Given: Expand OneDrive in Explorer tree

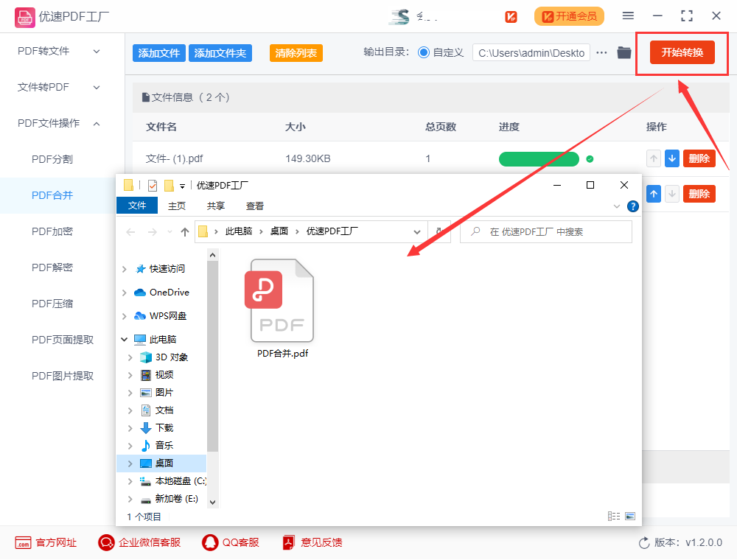Looking at the screenshot, I should point(124,293).
